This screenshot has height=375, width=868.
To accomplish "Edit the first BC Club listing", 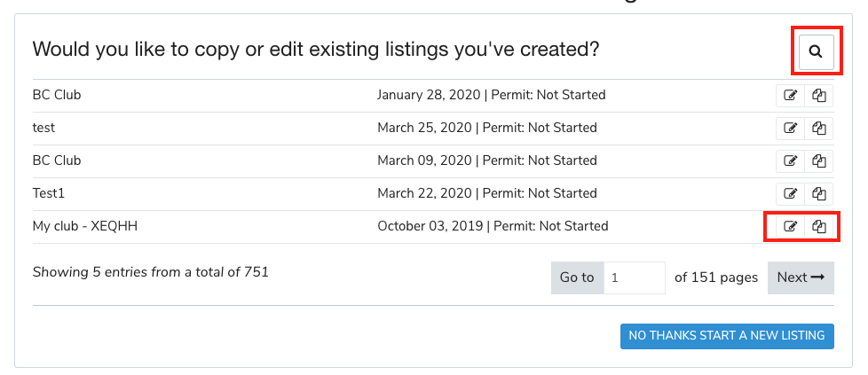I will [790, 96].
